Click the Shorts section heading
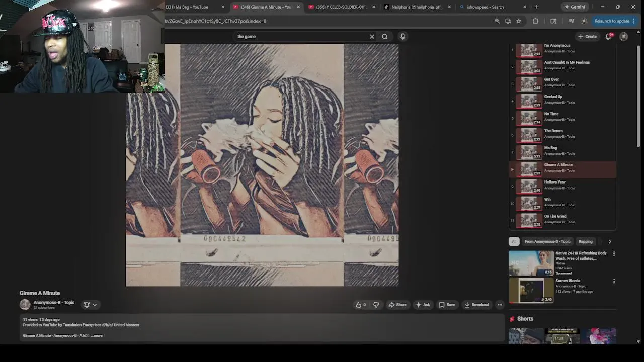 pyautogui.click(x=525, y=319)
